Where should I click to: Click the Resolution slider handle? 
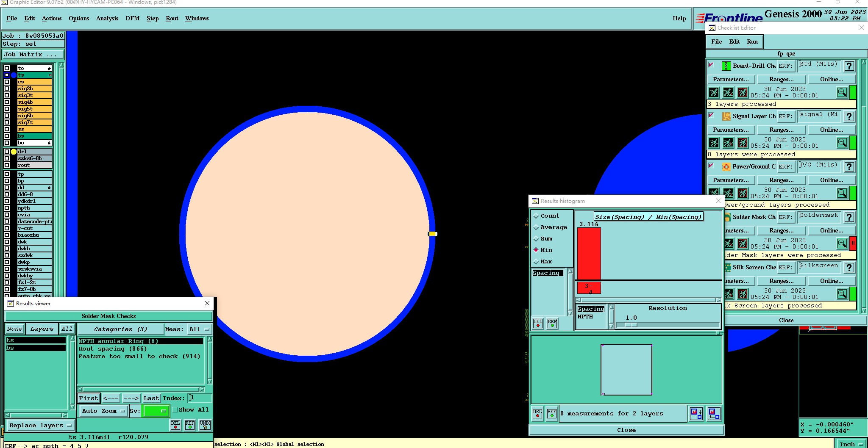point(631,325)
